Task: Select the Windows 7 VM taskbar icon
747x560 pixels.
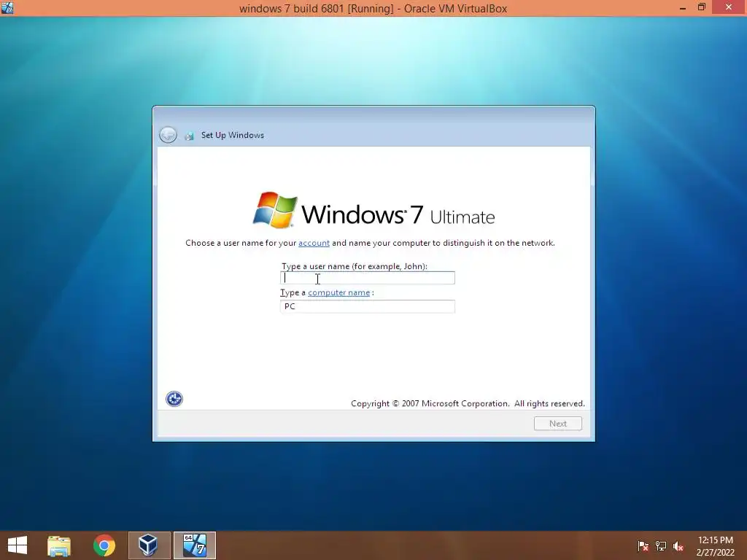Action: click(x=194, y=545)
